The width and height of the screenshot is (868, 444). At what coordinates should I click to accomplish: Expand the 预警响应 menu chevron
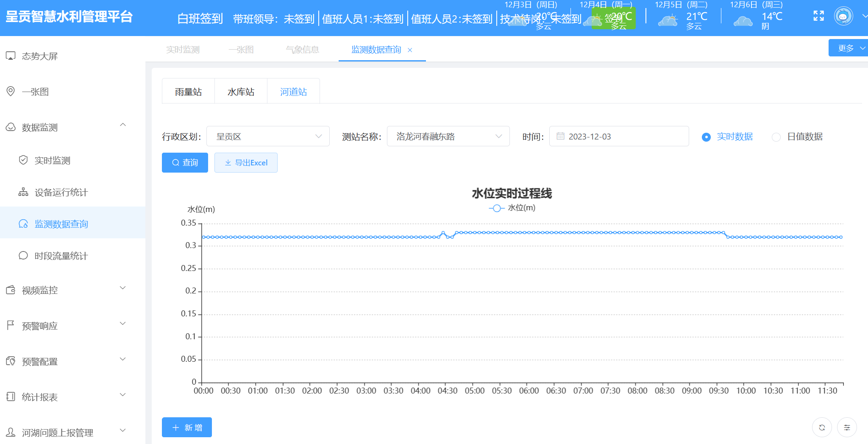(x=123, y=324)
